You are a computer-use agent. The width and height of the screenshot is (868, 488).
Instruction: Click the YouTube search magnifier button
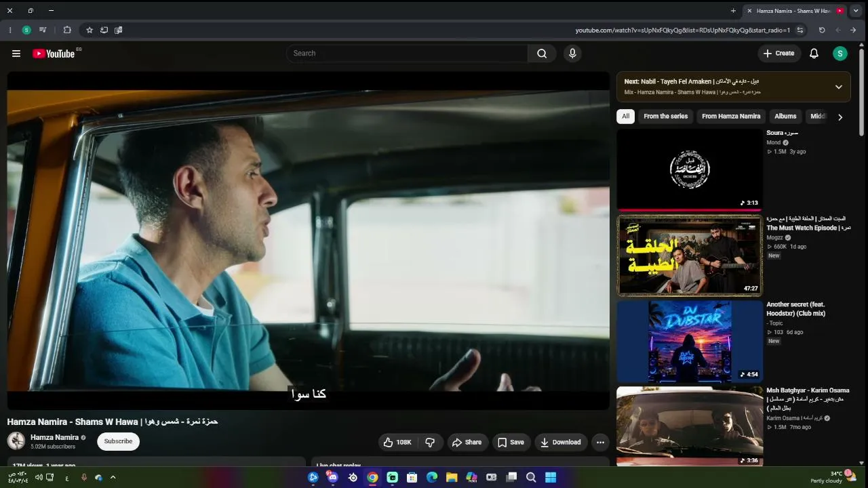[542, 54]
